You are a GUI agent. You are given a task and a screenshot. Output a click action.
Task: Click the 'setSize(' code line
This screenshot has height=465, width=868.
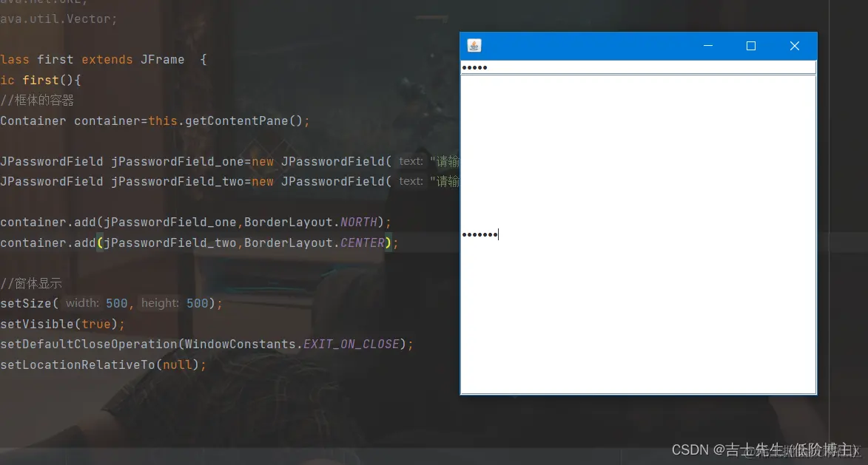tap(111, 303)
